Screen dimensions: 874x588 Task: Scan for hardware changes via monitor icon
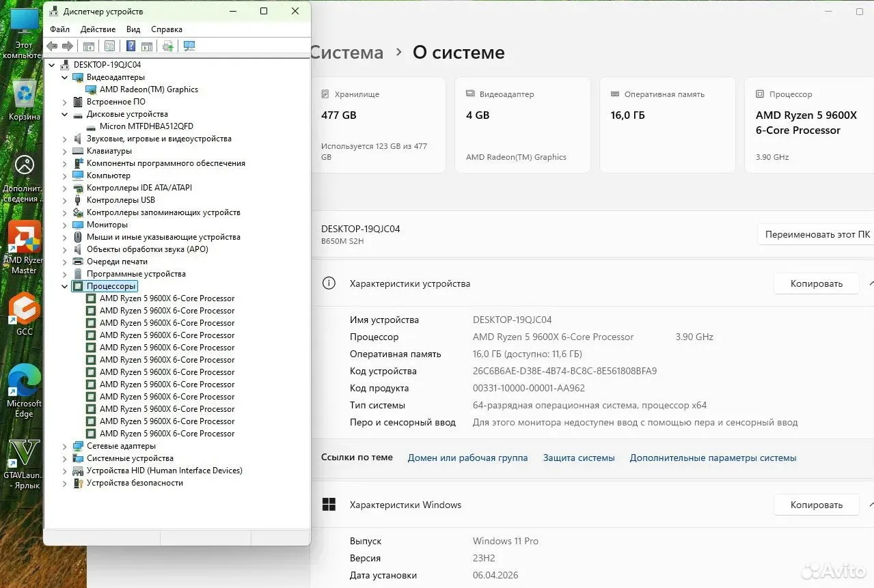pyautogui.click(x=189, y=46)
